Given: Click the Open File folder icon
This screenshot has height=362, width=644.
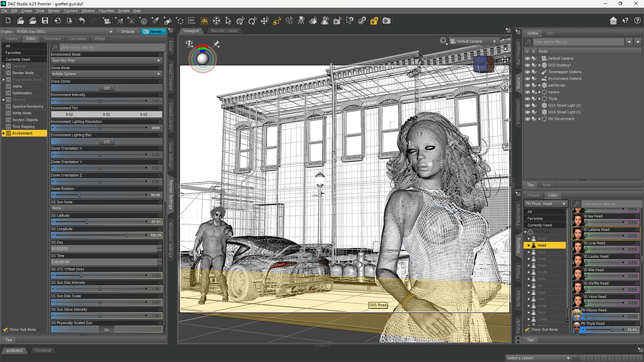Looking at the screenshot, I should [21, 21].
